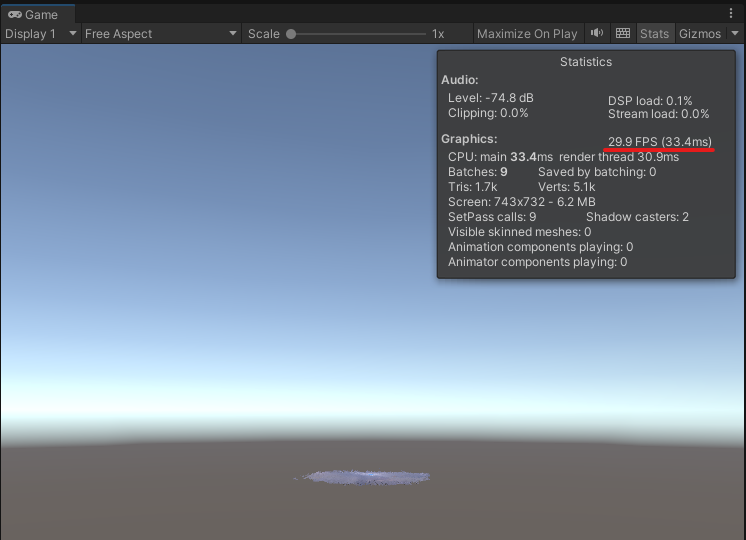Screen dimensions: 746x540
Task: Click the Audio section heading
Action: point(460,80)
